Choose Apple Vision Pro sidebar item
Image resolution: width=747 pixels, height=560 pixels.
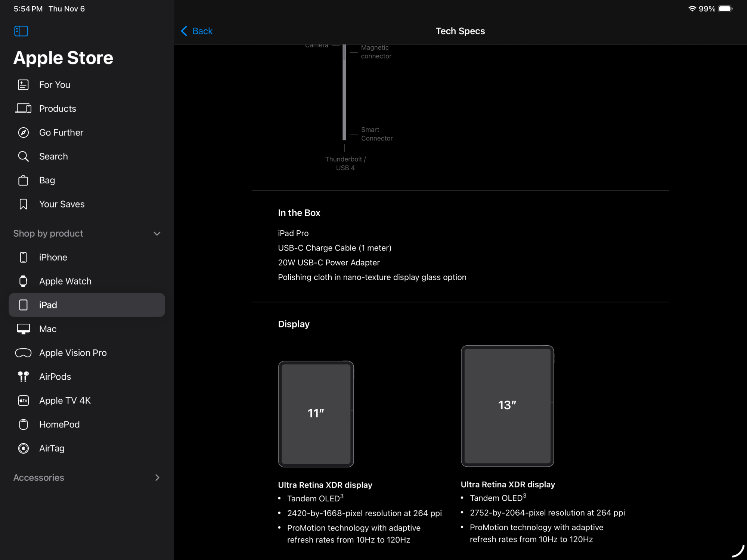point(73,353)
